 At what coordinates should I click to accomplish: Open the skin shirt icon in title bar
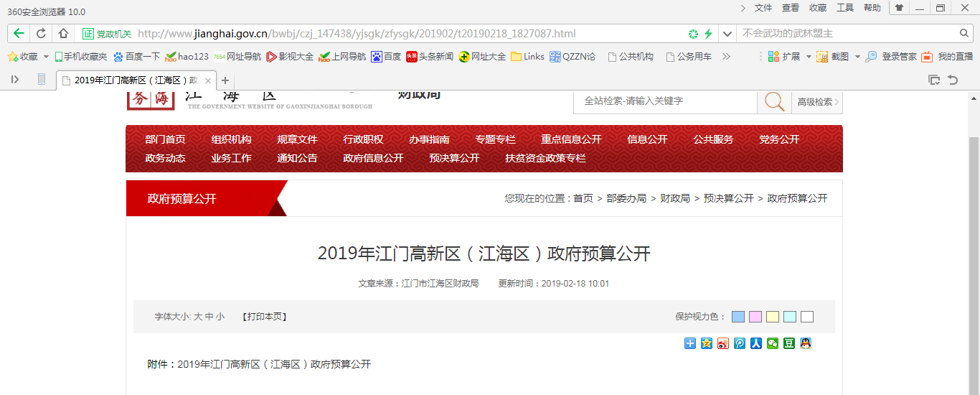(899, 7)
